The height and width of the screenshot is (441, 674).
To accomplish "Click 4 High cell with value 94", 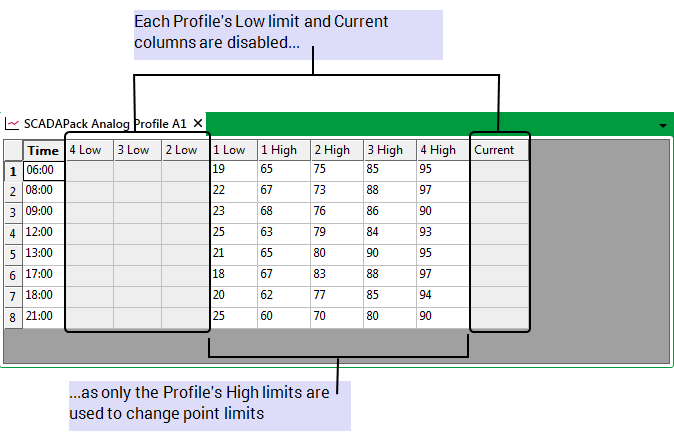I will (442, 296).
